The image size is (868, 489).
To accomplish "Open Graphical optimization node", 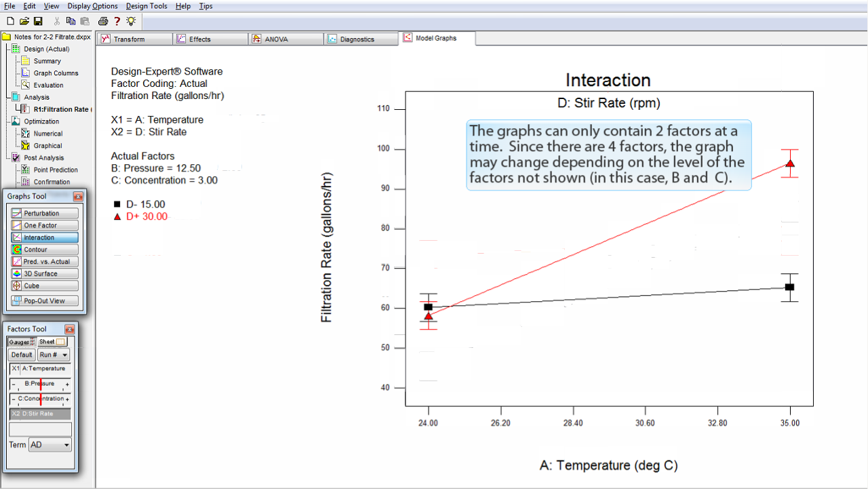I will (x=42, y=146).
